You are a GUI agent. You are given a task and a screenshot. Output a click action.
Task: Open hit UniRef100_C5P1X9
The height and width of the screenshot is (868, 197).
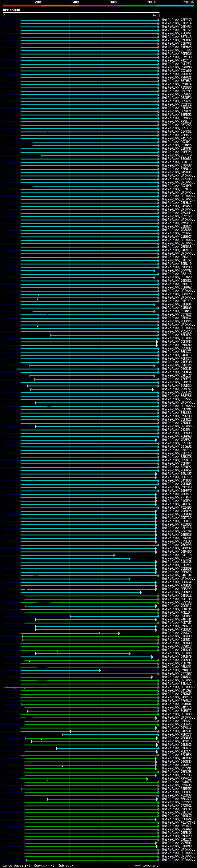tap(177, 487)
